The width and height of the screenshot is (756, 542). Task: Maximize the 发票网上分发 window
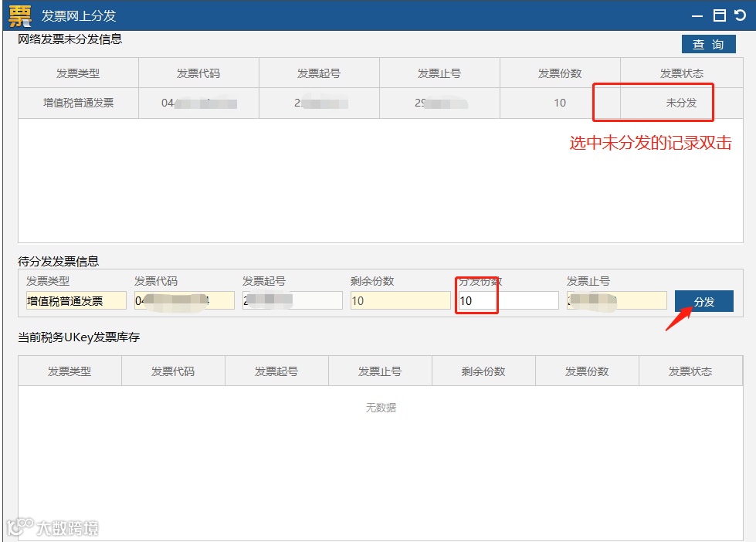[x=720, y=15]
